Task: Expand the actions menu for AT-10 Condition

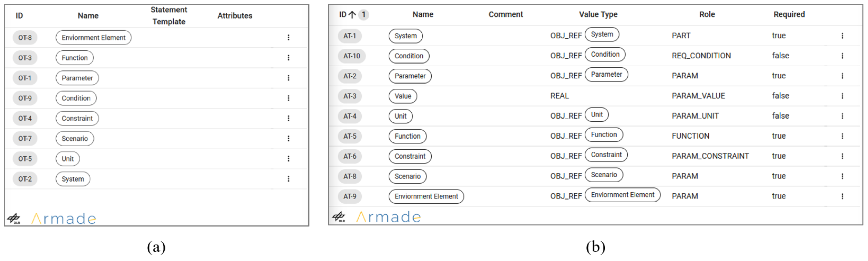Action: 842,56
